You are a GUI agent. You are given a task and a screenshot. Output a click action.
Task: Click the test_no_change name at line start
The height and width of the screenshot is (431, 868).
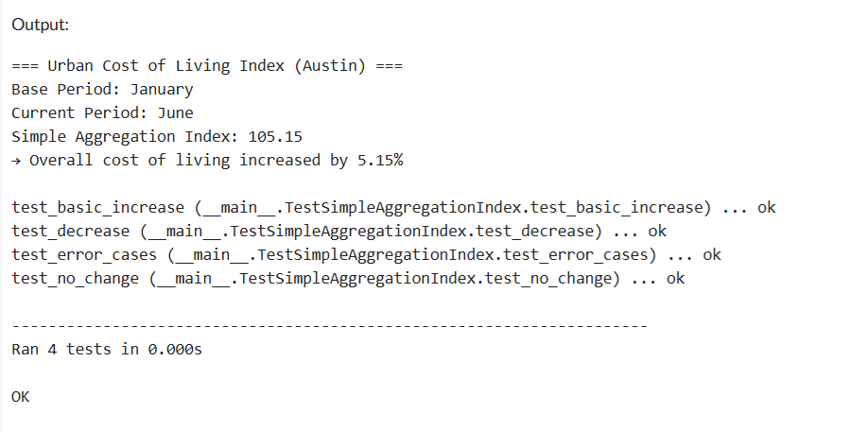point(75,279)
